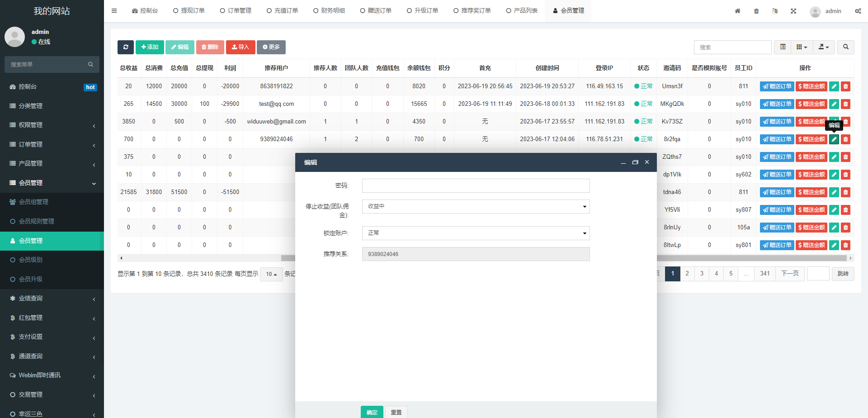Screen dimensions: 868x418
Task: Open the settings cogs icon top right
Action: point(858,11)
